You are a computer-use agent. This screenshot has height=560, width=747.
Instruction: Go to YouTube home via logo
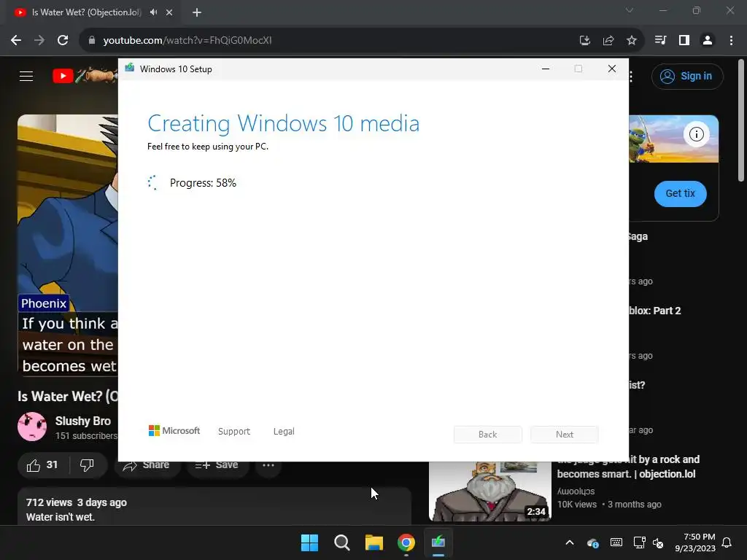pos(84,76)
